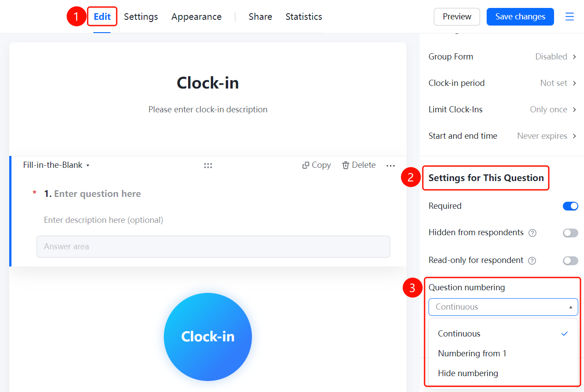Open the Appearance tab
The image size is (584, 392).
coord(196,17)
